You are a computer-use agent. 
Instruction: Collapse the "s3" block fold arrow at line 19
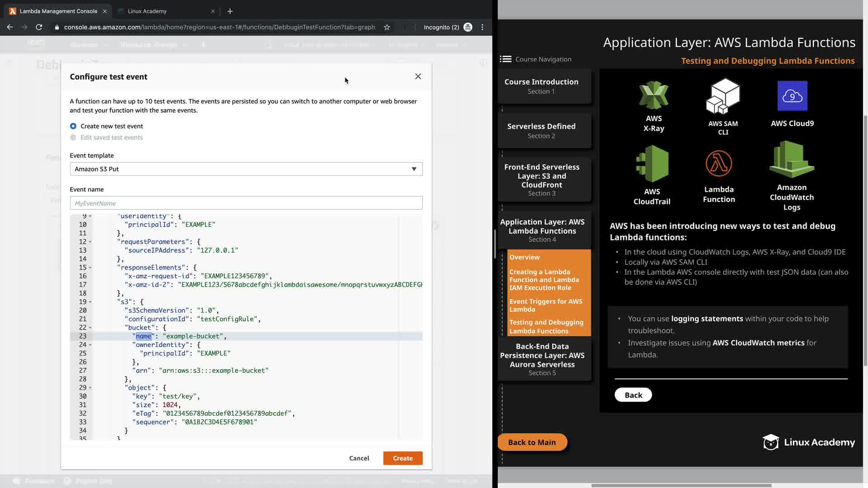[90, 302]
